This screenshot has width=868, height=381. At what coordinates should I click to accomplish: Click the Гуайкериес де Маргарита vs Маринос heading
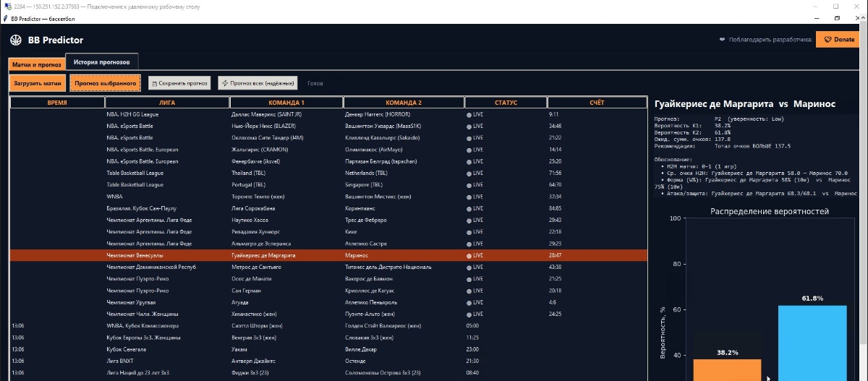pos(744,104)
